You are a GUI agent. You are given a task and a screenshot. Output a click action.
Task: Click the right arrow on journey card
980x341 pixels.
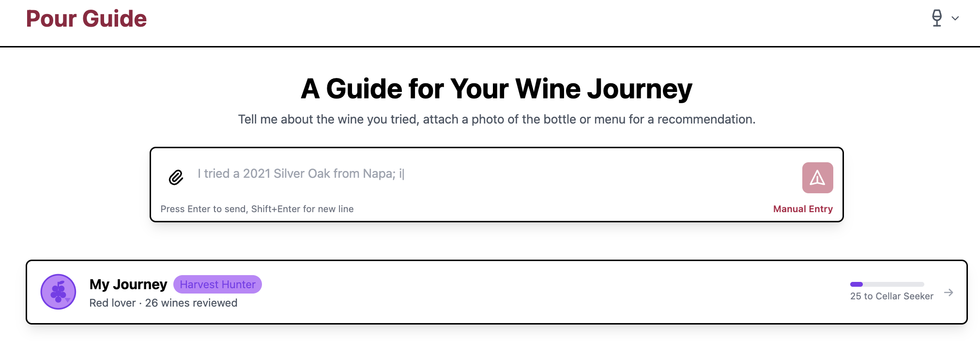tap(949, 293)
